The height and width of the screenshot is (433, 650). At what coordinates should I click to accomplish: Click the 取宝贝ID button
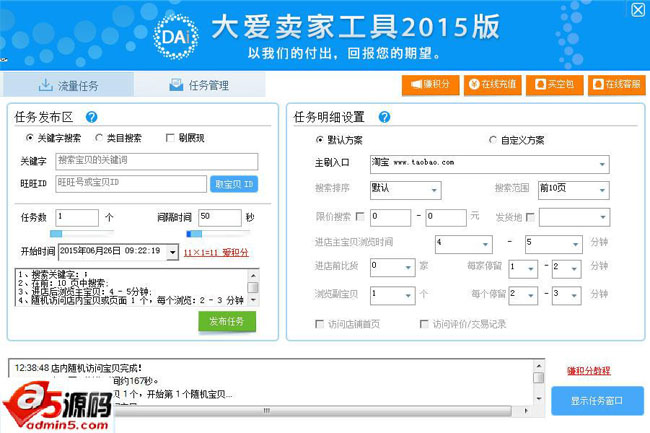pos(234,184)
